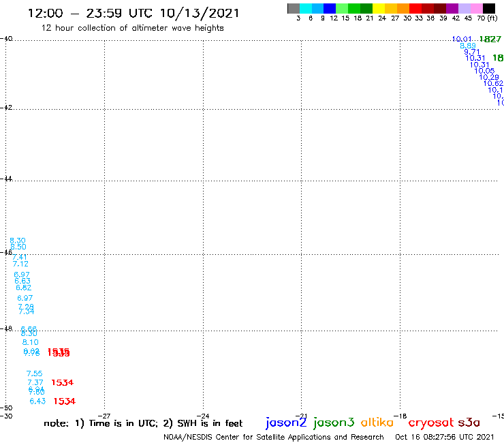Click the green "1827" time label
The image size is (504, 443).
click(x=490, y=40)
